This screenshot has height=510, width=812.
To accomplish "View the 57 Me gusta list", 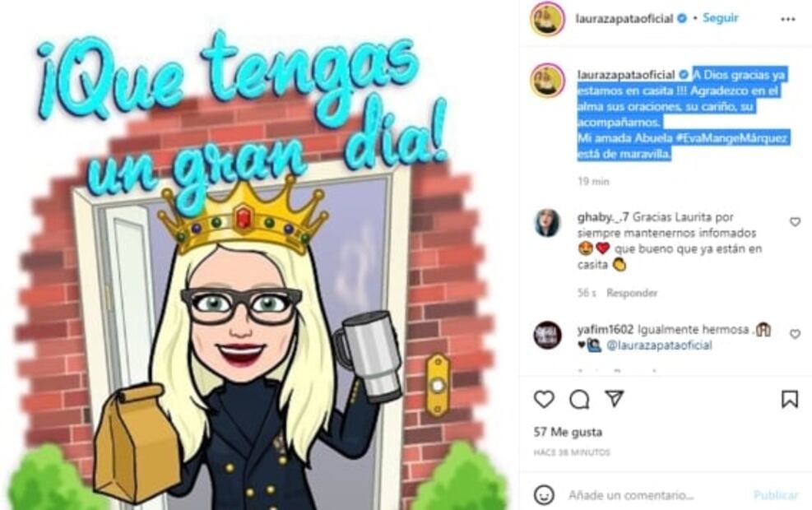I will [568, 432].
